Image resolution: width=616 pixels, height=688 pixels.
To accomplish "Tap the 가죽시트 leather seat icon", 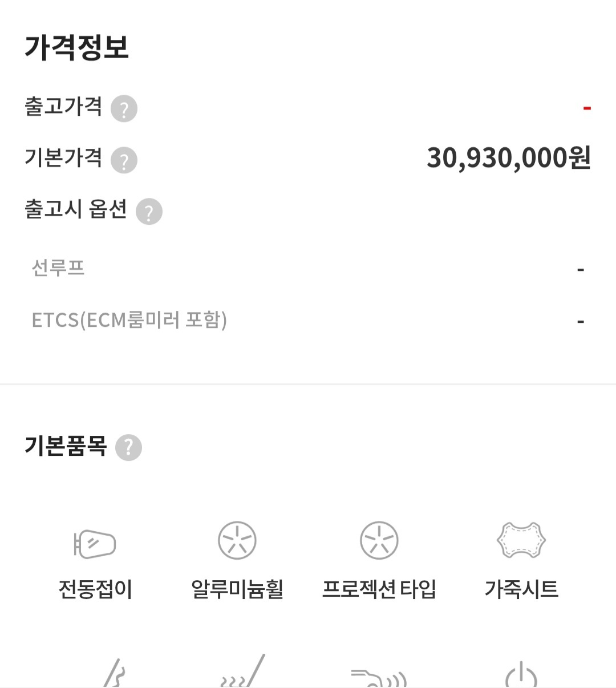I will (521, 540).
